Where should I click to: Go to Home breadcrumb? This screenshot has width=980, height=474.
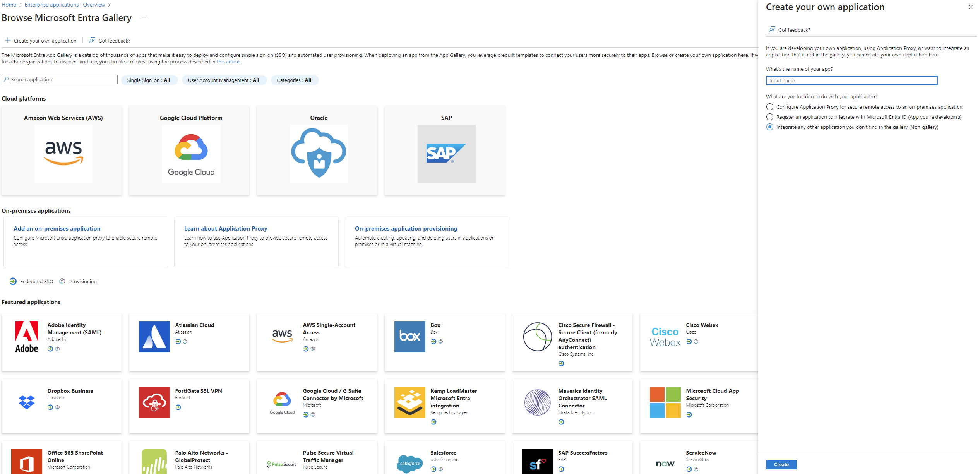(9, 5)
